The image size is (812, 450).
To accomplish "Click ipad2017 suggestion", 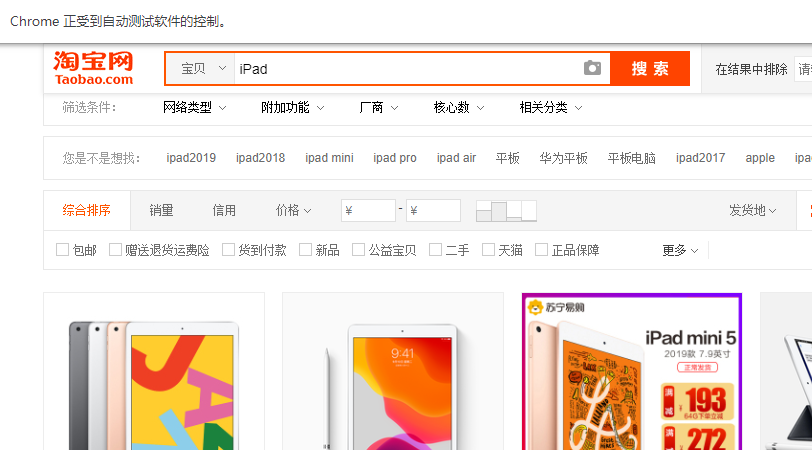I will click(x=701, y=158).
